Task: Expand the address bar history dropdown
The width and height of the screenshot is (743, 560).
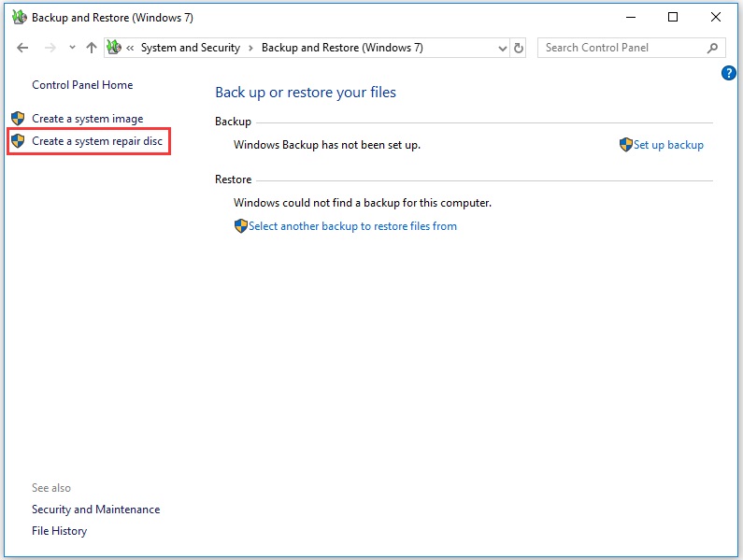Action: (x=503, y=48)
